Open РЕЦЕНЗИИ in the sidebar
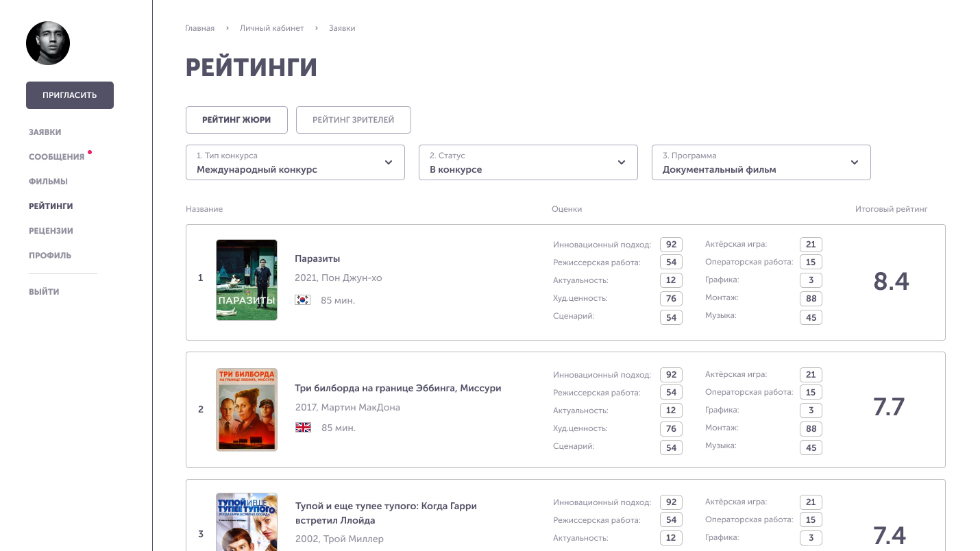 pos(51,231)
